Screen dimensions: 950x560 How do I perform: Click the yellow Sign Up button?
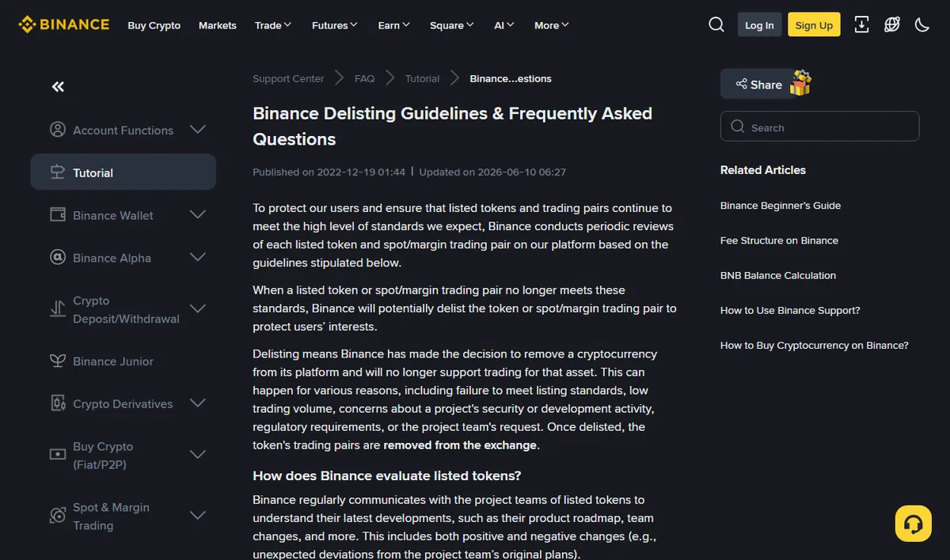coord(814,25)
